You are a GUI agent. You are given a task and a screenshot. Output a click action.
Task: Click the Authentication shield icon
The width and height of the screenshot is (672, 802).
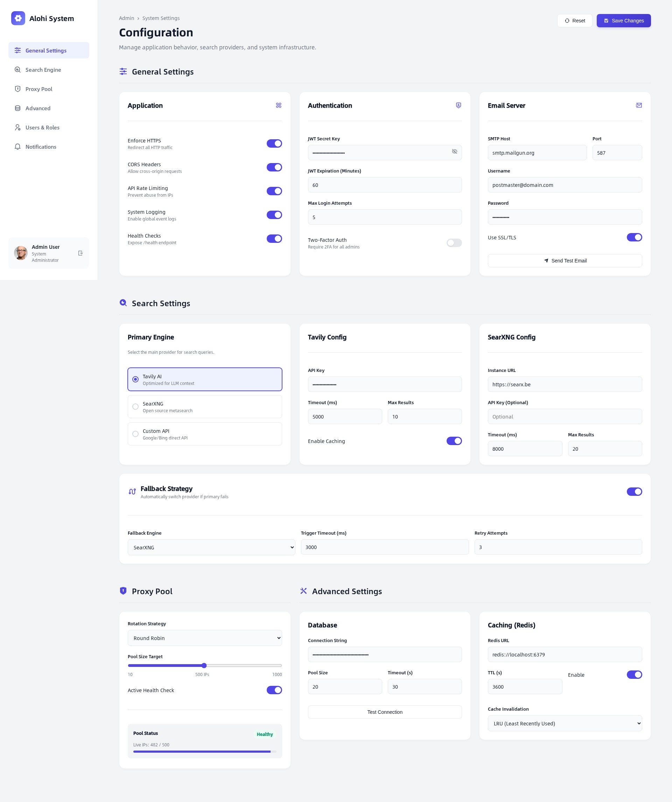click(x=458, y=105)
